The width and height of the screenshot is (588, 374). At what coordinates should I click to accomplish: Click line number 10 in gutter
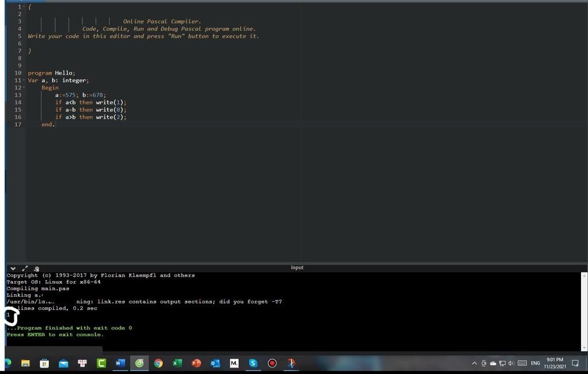pos(18,73)
